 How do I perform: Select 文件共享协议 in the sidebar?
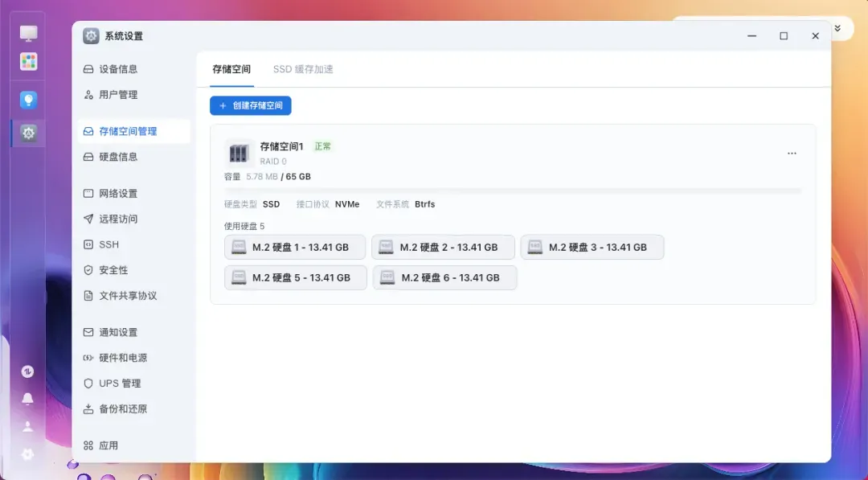click(128, 296)
